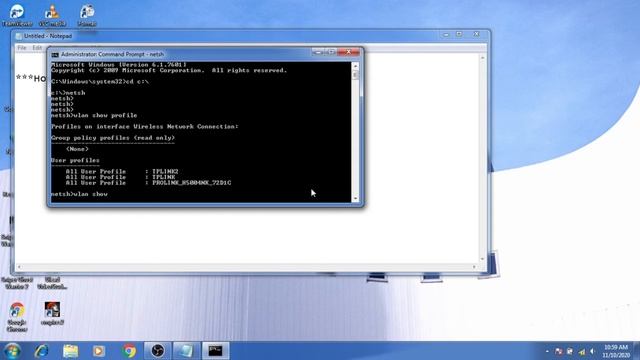Click the 'User profiles' heading text
The image size is (640, 360).
(x=76, y=160)
